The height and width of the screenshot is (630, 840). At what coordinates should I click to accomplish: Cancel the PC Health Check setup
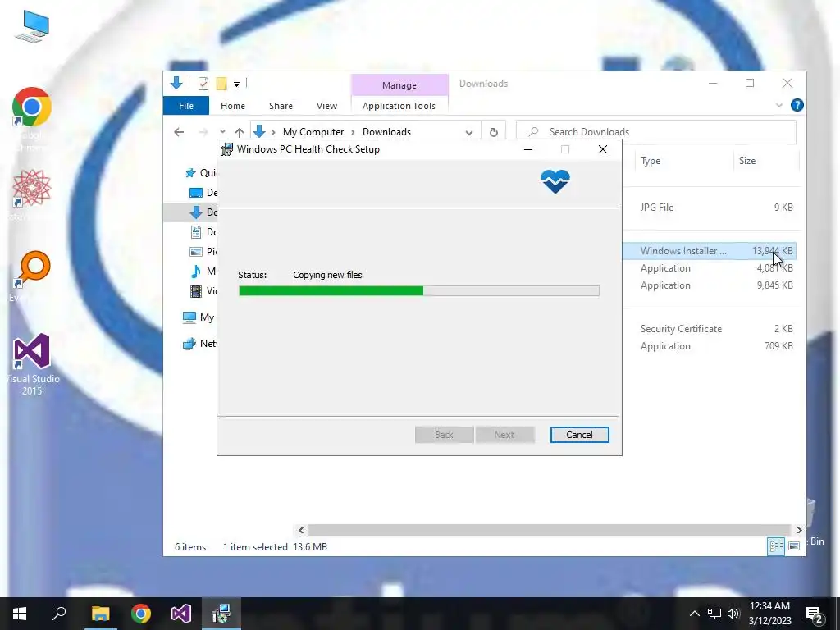579,435
